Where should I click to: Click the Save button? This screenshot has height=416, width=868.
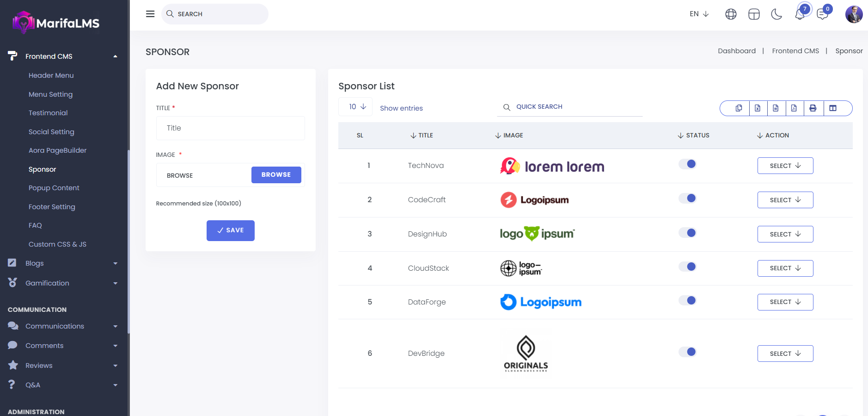pos(230,230)
